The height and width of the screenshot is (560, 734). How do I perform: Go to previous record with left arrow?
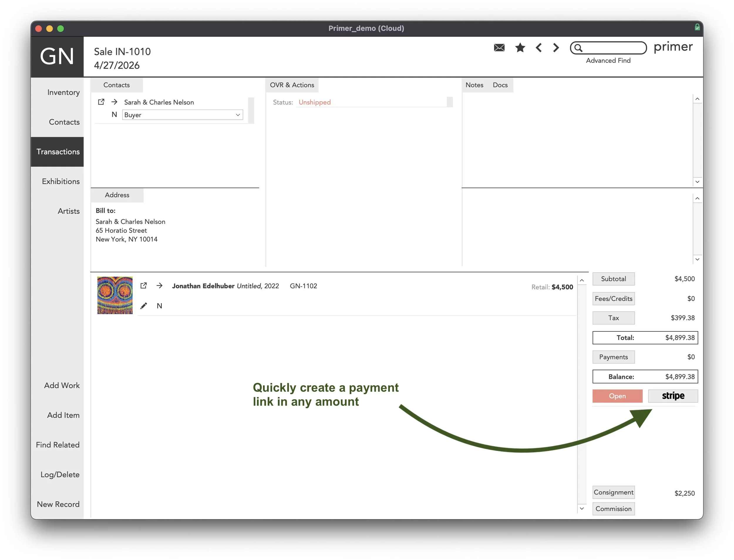pyautogui.click(x=538, y=48)
